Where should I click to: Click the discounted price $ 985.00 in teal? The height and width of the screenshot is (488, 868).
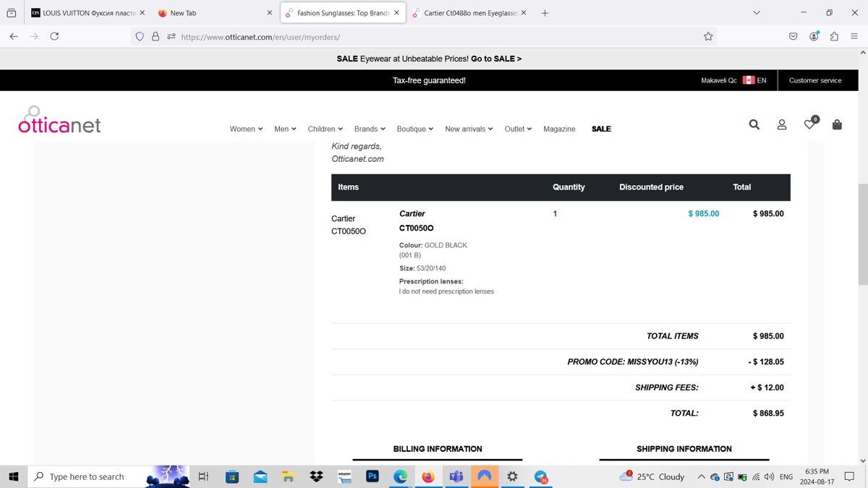(x=704, y=214)
